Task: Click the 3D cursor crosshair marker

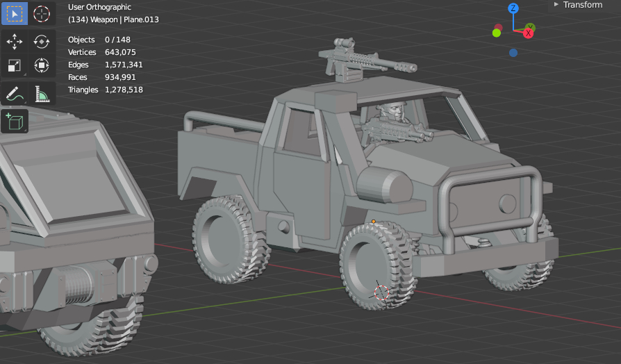Action: tap(381, 292)
